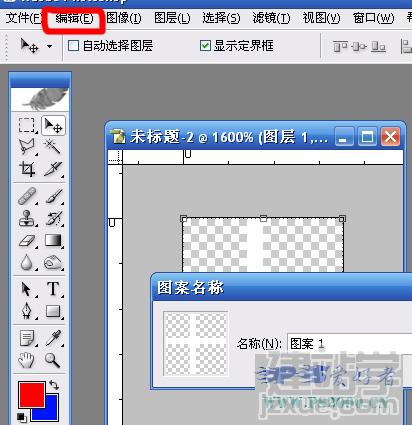Open the 文件(F) menu

point(23,18)
